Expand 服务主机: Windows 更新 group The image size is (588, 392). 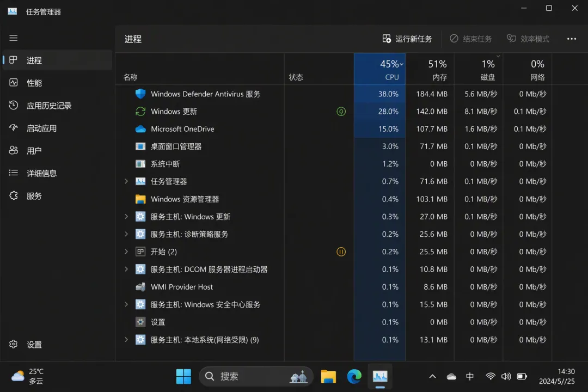pyautogui.click(x=126, y=217)
